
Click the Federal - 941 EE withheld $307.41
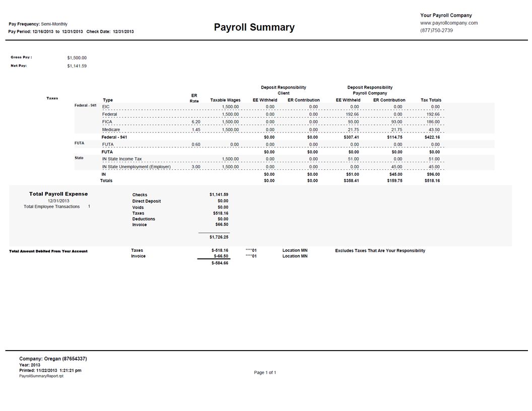(x=351, y=138)
